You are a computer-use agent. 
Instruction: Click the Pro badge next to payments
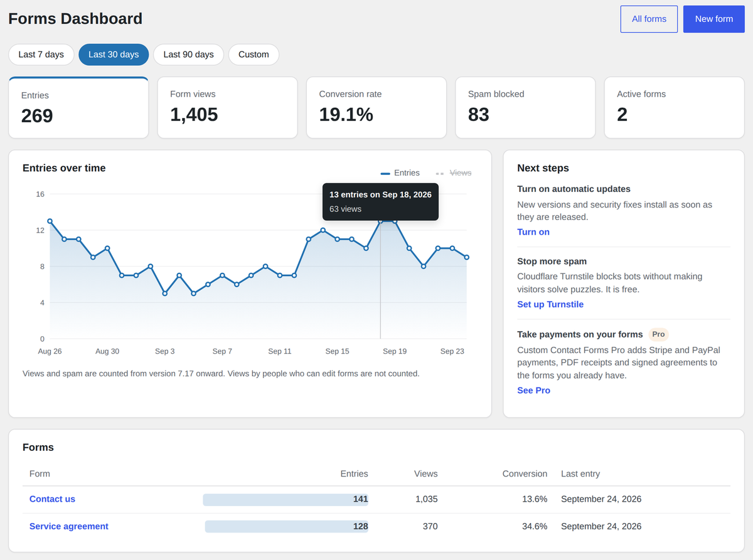pos(658,334)
